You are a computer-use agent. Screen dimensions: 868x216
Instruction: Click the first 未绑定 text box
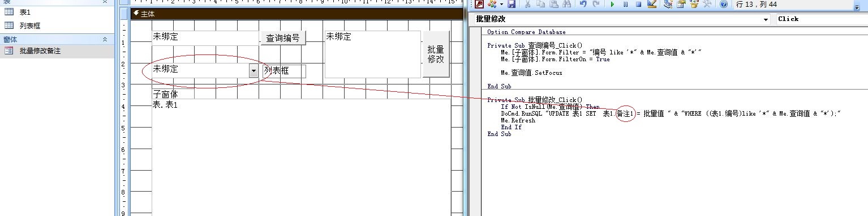(x=205, y=38)
